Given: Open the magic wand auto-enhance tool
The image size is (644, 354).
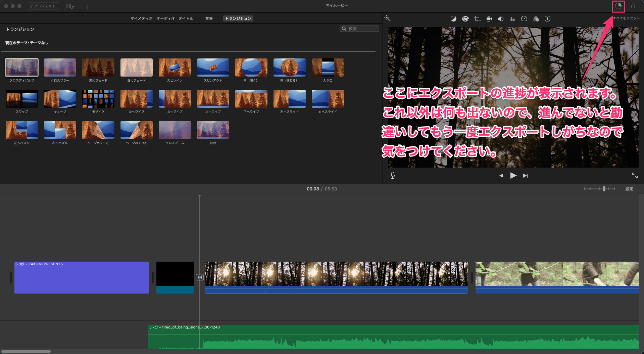Looking at the screenshot, I should tap(387, 18).
